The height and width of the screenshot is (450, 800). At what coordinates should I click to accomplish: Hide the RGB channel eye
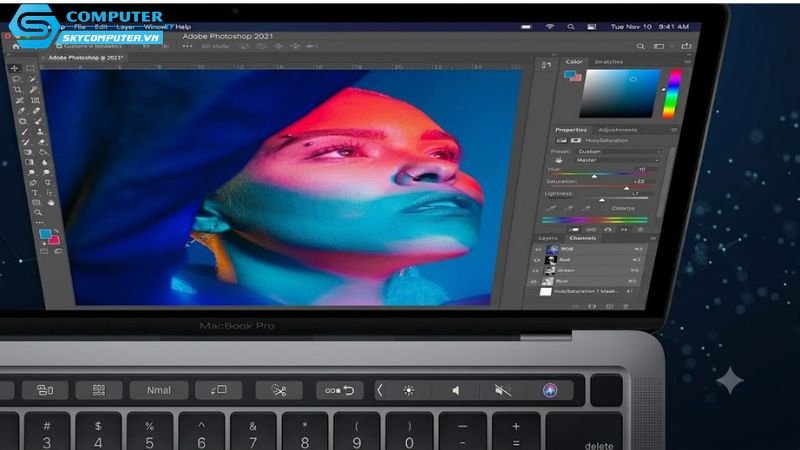tap(538, 249)
